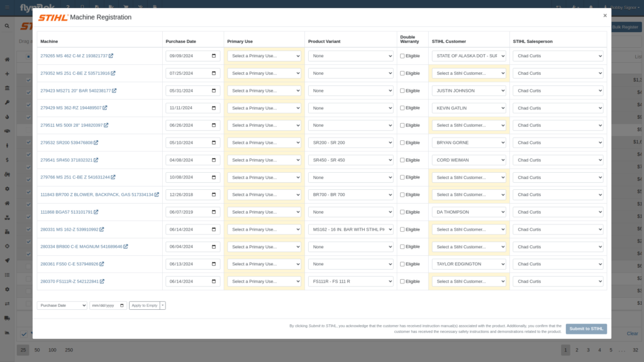Check Eligible for 279265 MS 462 C-M
The height and width of the screenshot is (362, 644).
click(402, 56)
